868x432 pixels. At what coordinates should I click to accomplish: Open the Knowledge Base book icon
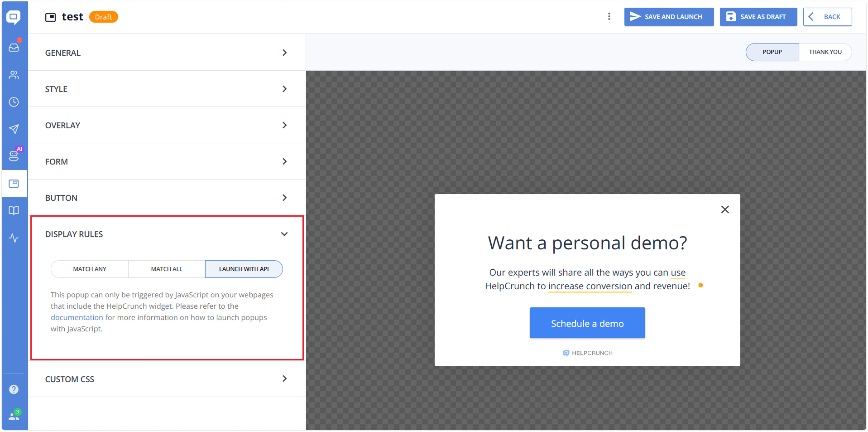point(14,210)
